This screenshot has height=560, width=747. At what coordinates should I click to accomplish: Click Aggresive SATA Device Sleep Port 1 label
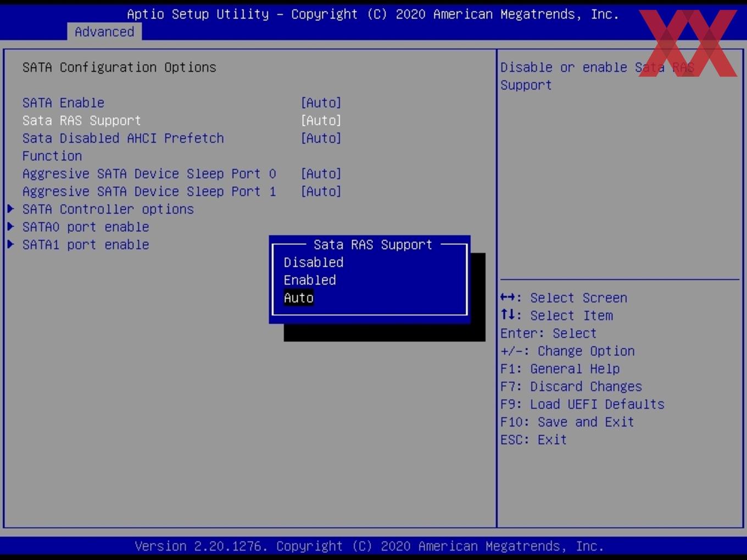(149, 191)
